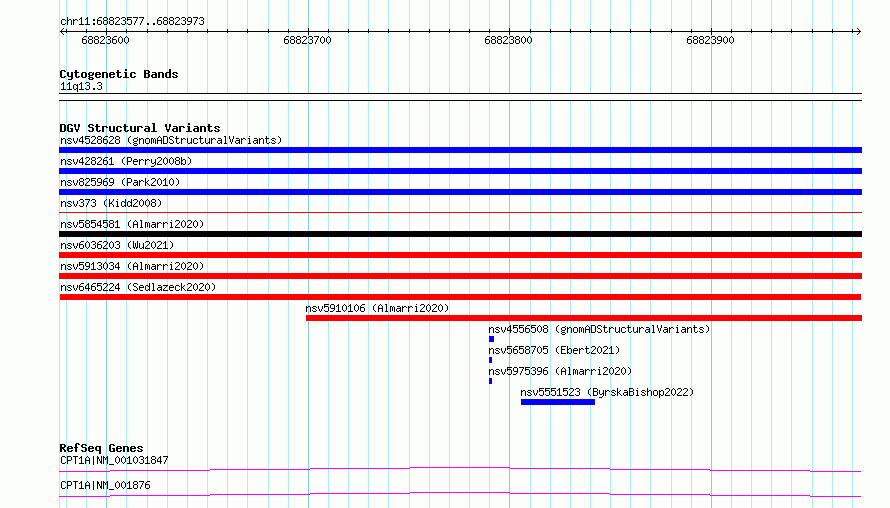890x508 pixels.
Task: Click the right arrow of the coordinate ruler
Action: pyautogui.click(x=858, y=31)
